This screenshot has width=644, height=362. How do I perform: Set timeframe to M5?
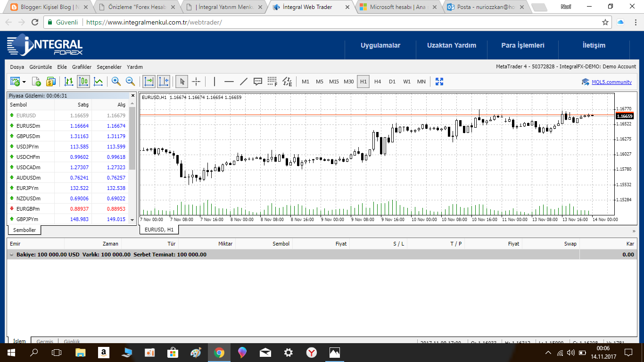[320, 82]
